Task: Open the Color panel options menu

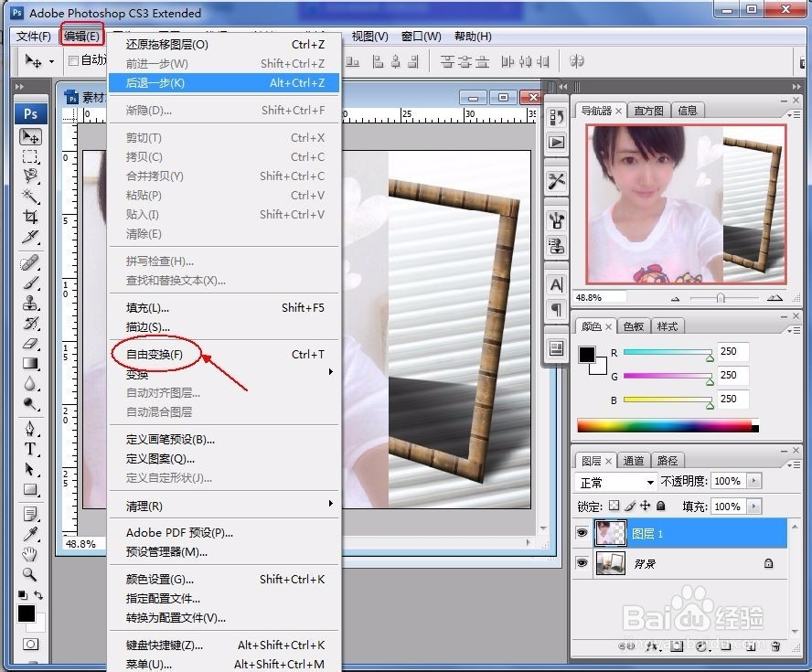Action: point(794,330)
